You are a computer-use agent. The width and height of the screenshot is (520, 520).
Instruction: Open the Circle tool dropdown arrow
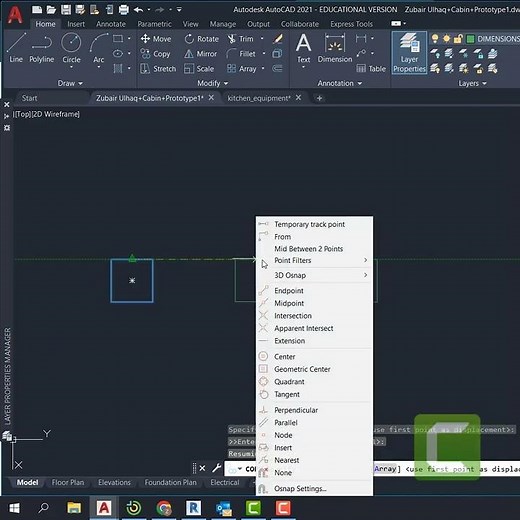point(71,67)
